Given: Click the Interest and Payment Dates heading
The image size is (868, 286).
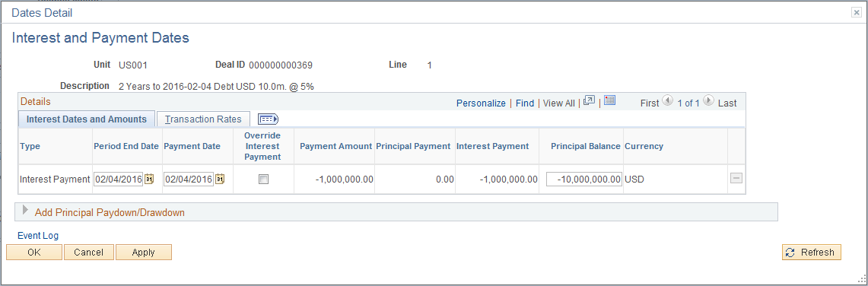Looking at the screenshot, I should 100,37.
